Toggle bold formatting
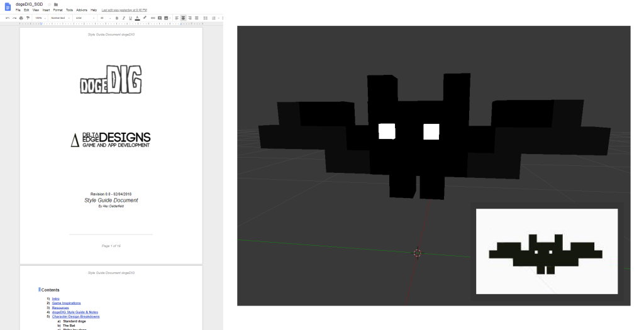This screenshot has width=644, height=330. (x=116, y=18)
